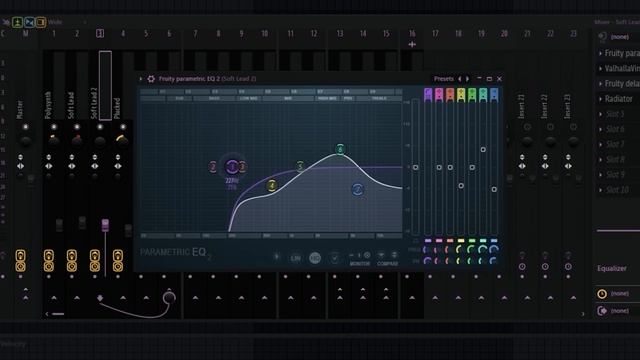Toggle the LIN button in EQ
Screen dimensions: 640x360
pos(296,258)
